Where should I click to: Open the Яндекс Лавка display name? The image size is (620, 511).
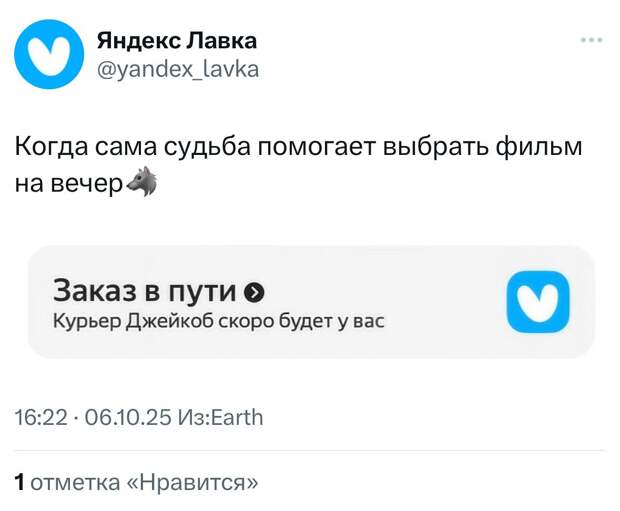pos(177,40)
